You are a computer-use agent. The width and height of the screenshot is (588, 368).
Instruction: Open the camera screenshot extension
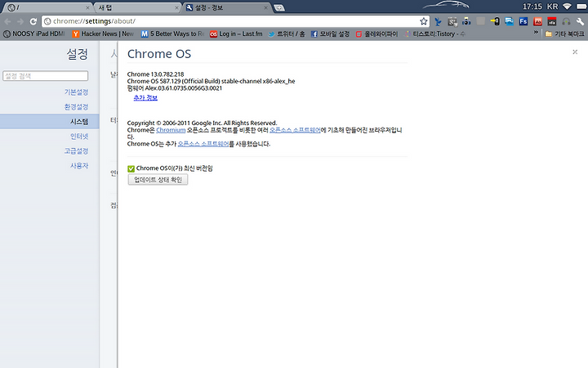click(x=466, y=21)
